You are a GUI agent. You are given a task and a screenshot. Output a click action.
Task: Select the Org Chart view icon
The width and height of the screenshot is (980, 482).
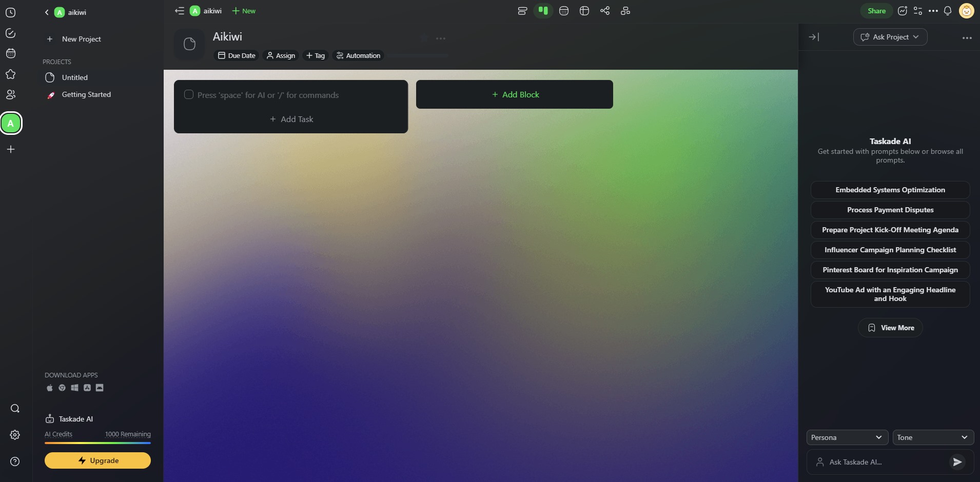[x=625, y=11]
